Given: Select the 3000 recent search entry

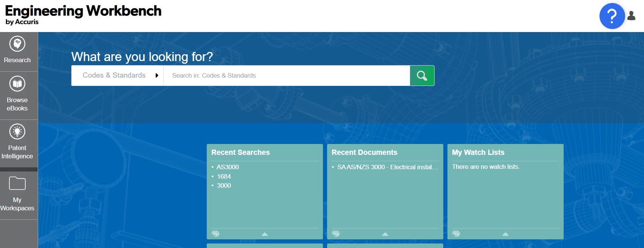Looking at the screenshot, I should click(224, 185).
